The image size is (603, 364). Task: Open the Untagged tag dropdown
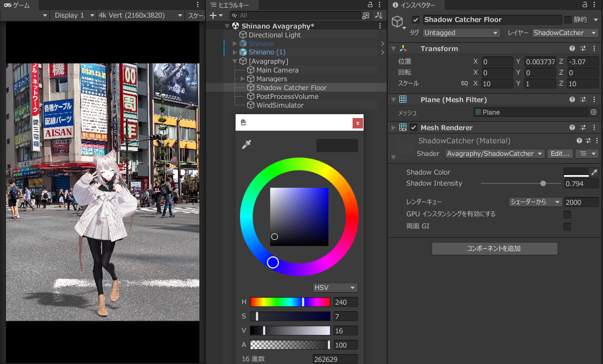click(x=461, y=33)
